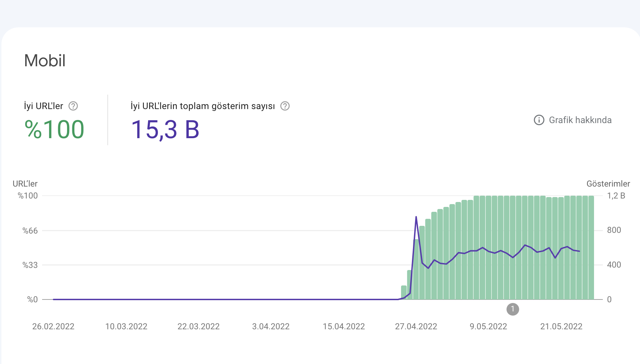640x364 pixels.
Task: Click the %66 axis label
Action: (x=30, y=231)
